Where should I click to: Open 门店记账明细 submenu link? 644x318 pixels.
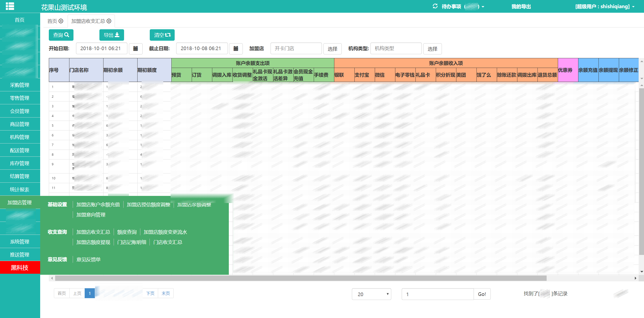[x=132, y=242]
